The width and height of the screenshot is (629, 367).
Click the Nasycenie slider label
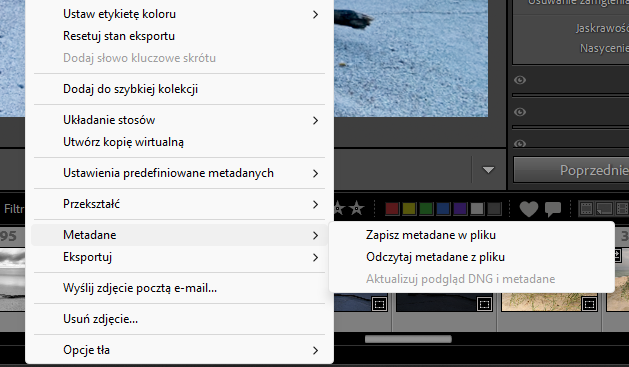[x=604, y=49]
